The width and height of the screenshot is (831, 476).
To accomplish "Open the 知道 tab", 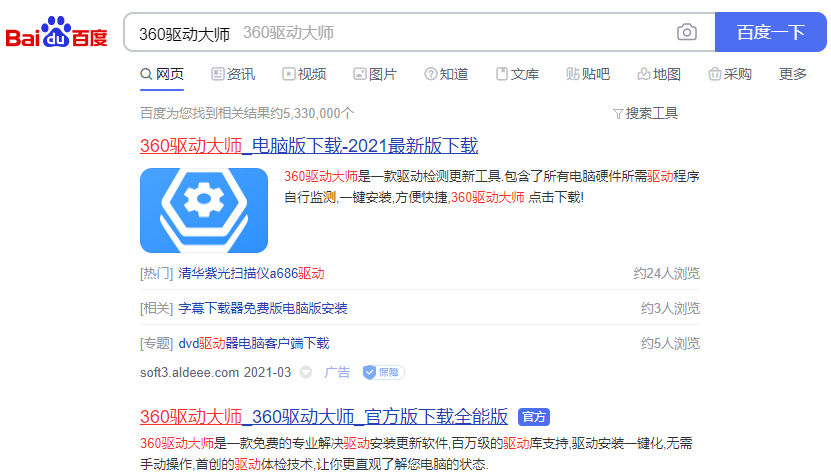I will (x=446, y=74).
